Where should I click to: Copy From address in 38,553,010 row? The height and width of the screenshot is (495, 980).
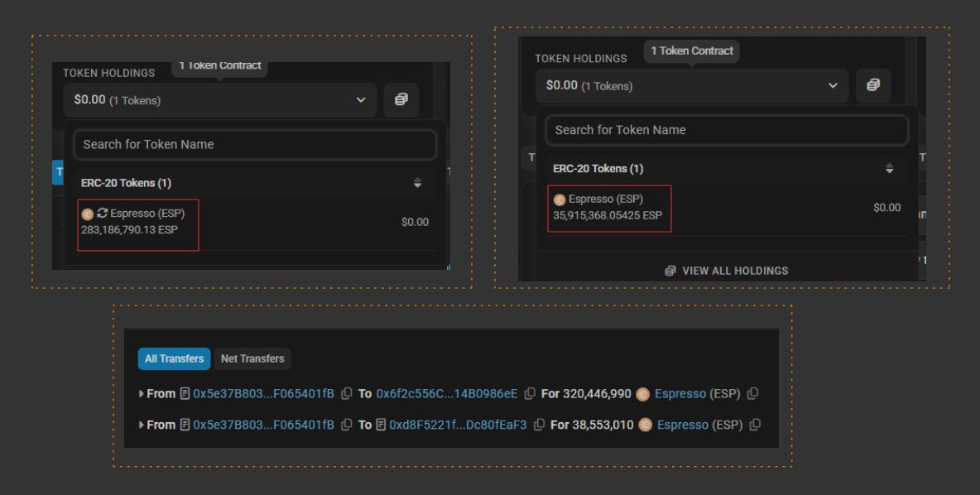346,425
